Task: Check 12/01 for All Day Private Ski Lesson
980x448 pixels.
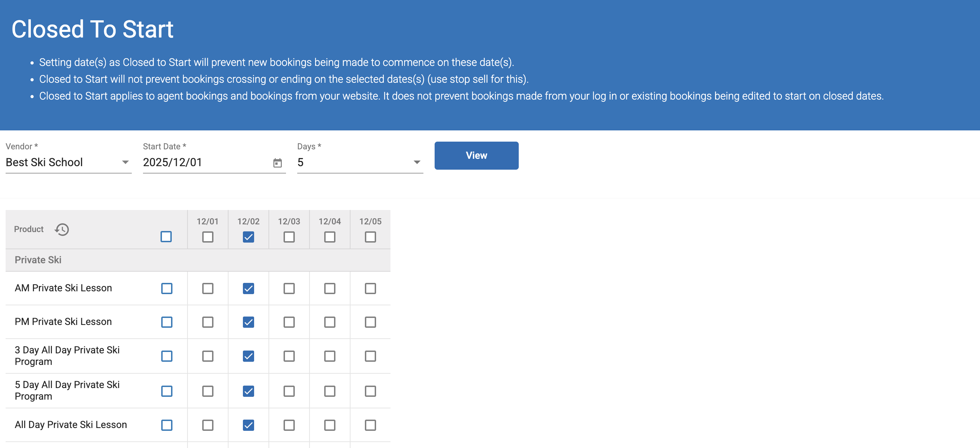Action: point(207,425)
